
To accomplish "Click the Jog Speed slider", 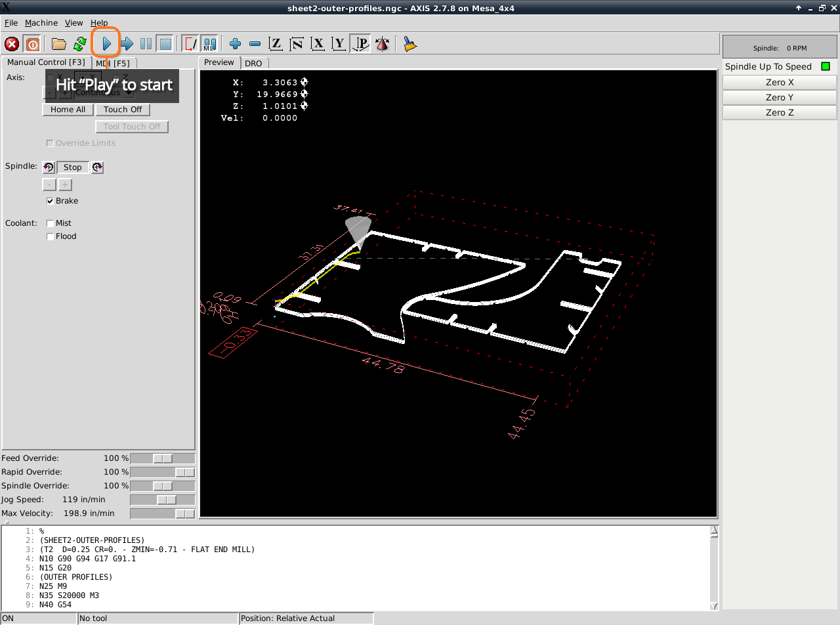I will pos(163,500).
